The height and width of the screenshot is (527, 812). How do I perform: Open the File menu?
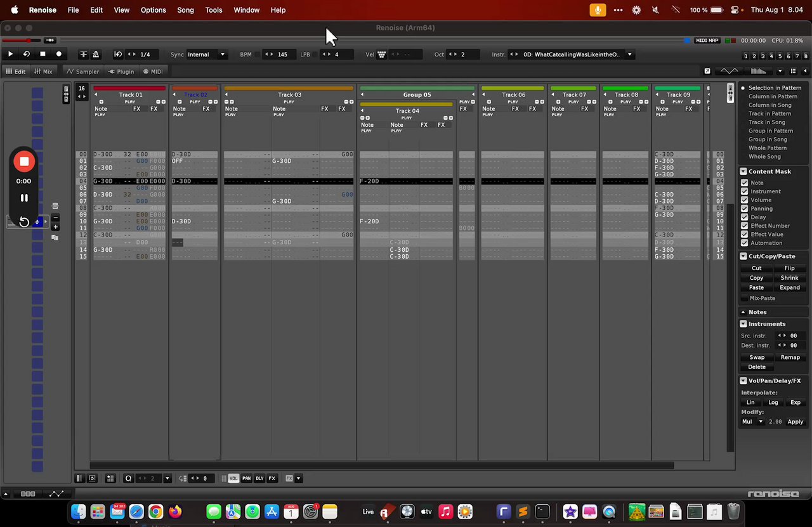[x=73, y=10]
